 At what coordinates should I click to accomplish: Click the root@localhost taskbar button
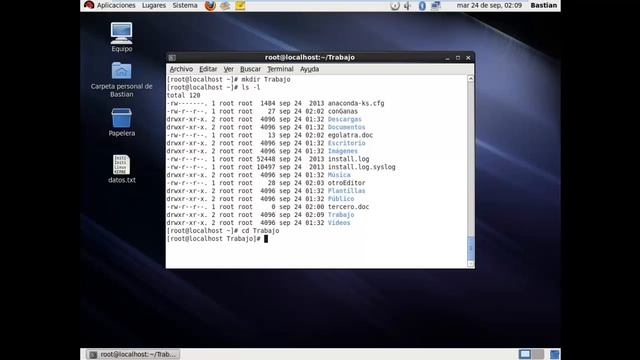[x=133, y=354]
